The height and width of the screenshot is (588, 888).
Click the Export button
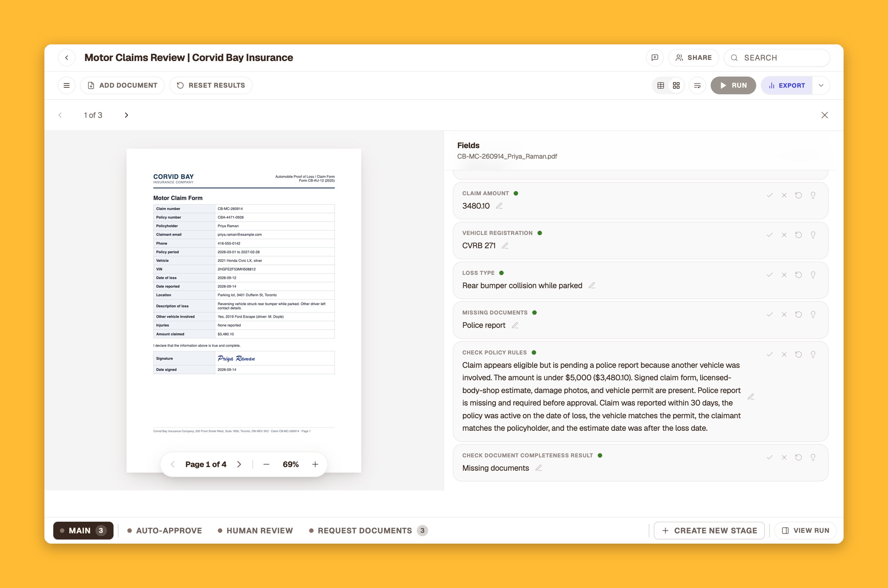[x=787, y=85]
